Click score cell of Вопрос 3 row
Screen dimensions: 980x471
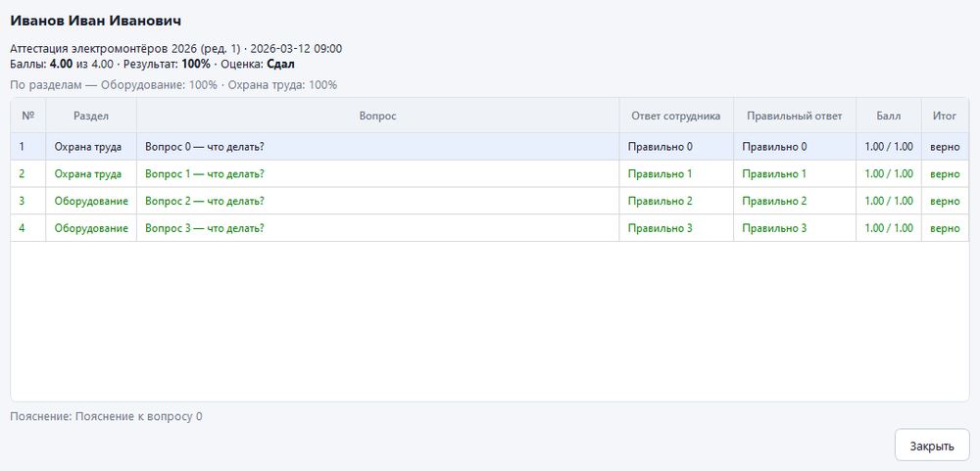(x=889, y=228)
